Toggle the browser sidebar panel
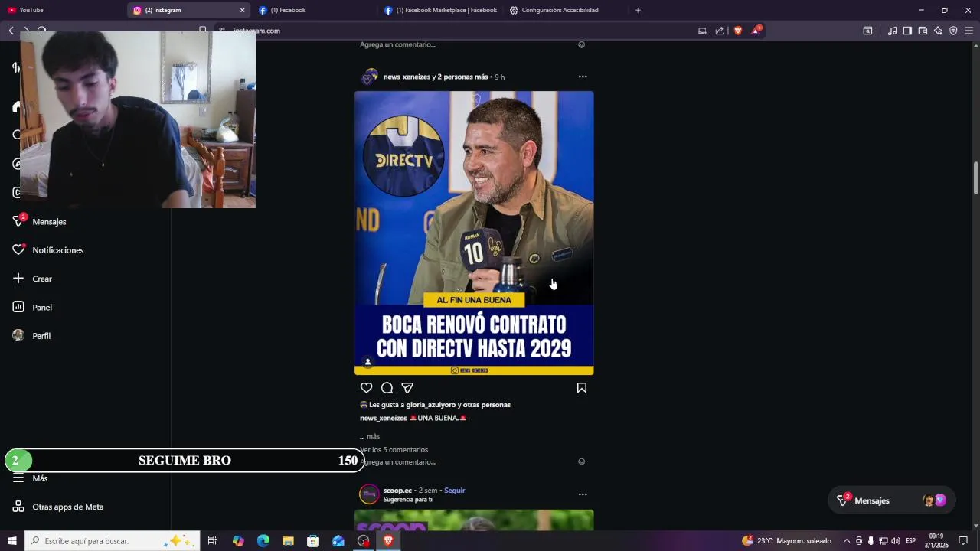This screenshot has height=551, width=980. coord(907,31)
